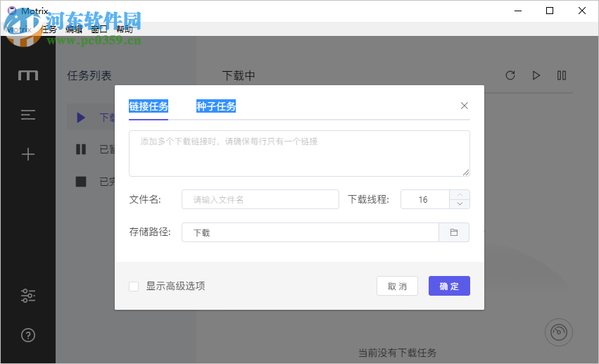The height and width of the screenshot is (364, 599).
Task: Refresh the task list
Action: [510, 75]
